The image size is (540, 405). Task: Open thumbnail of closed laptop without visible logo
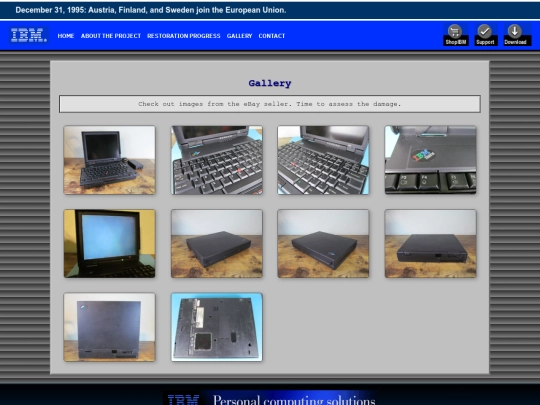(217, 243)
